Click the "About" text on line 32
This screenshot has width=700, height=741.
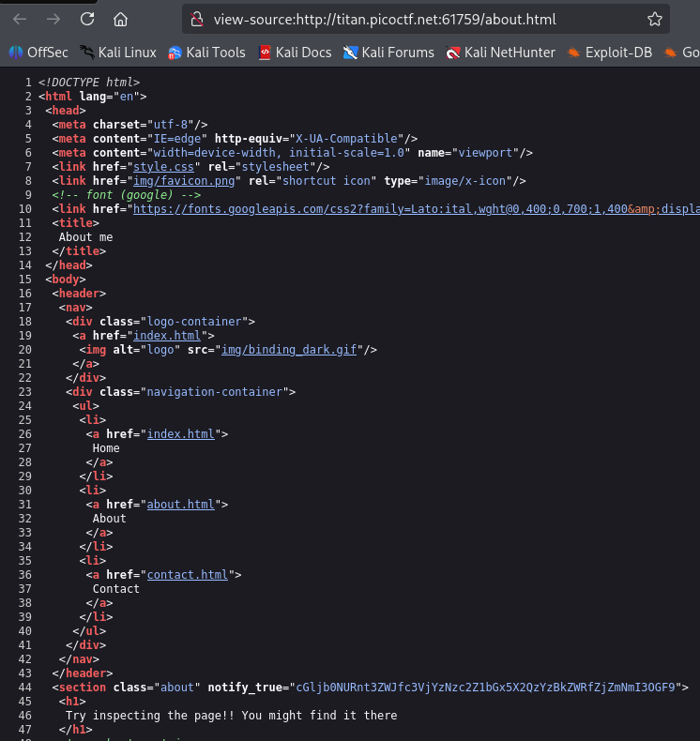tap(110, 519)
